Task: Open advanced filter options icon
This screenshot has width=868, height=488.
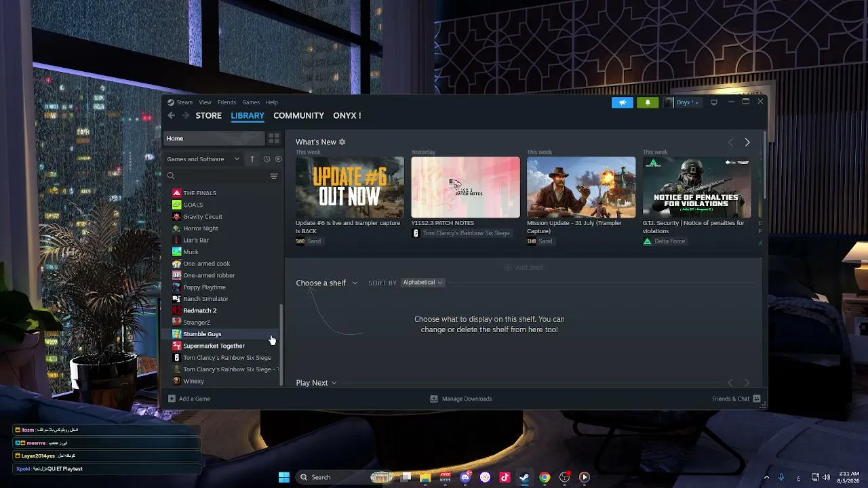Action: [274, 176]
